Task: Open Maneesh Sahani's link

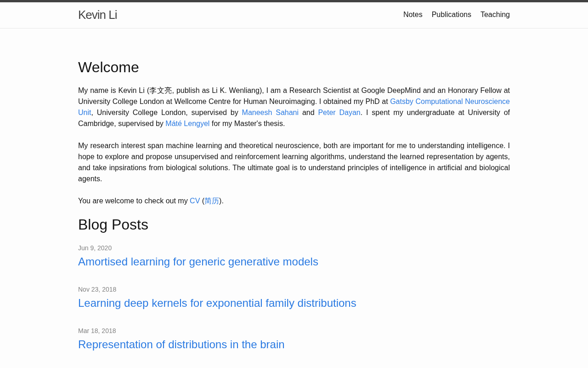Action: click(270, 113)
